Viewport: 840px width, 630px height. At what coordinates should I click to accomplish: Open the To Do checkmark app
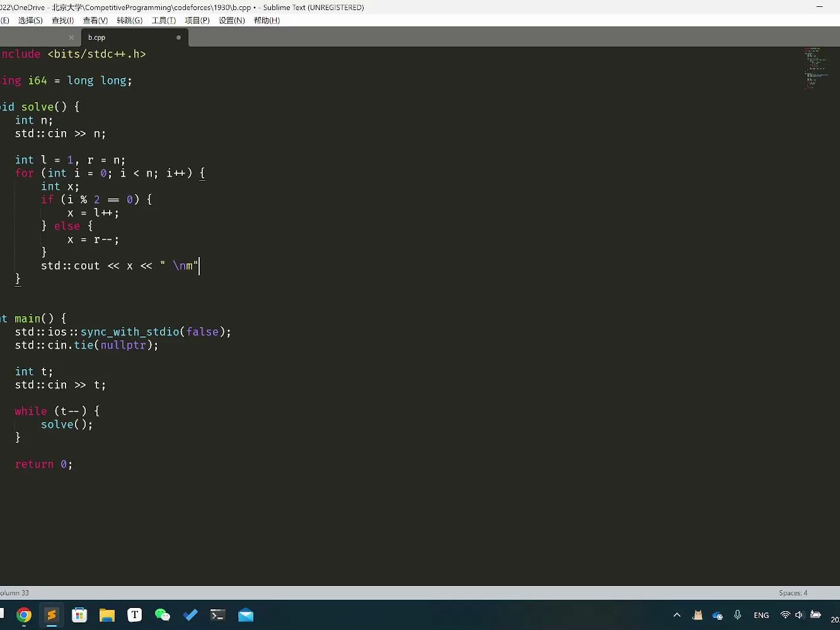click(x=190, y=616)
